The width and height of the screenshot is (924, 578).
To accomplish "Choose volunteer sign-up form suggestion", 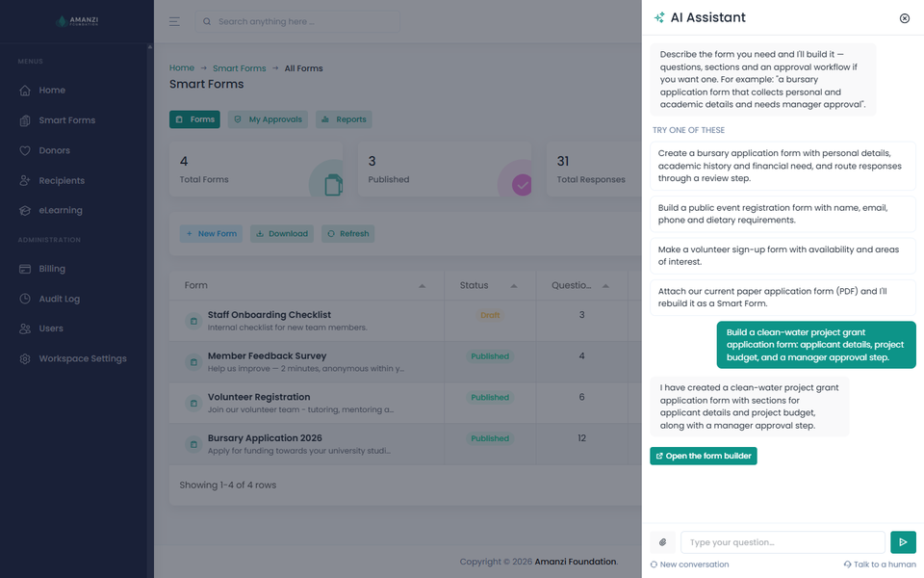I will [x=783, y=256].
